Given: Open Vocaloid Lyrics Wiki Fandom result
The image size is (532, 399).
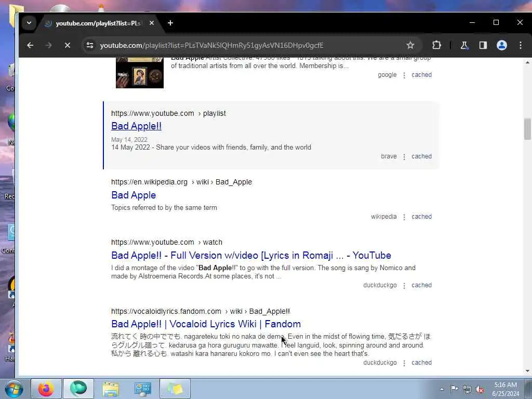Looking at the screenshot, I should pyautogui.click(x=206, y=324).
